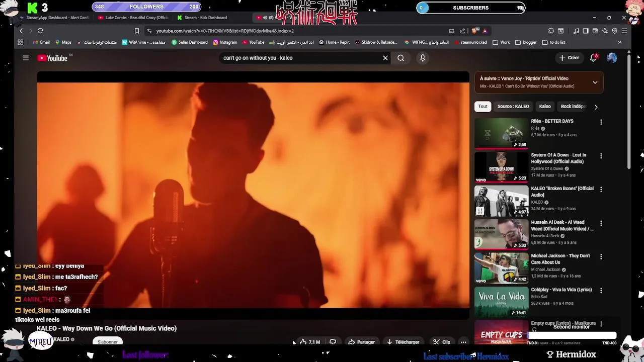
Task: Open the Gmail bookmark
Action: (x=41, y=42)
